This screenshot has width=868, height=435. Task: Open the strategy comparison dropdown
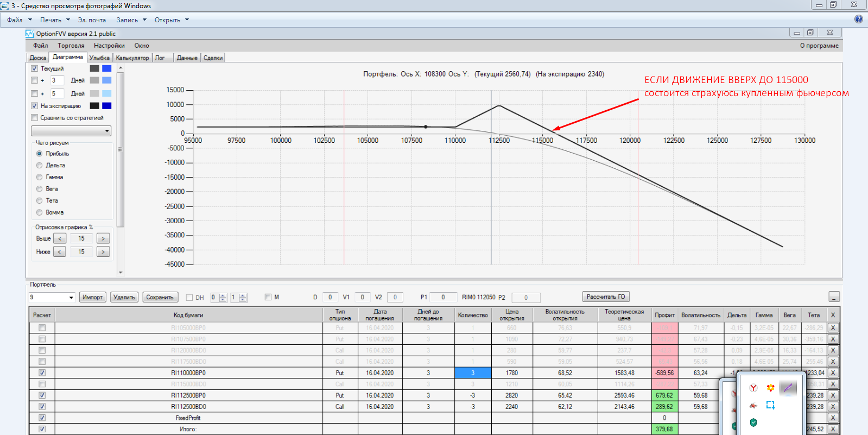click(71, 131)
